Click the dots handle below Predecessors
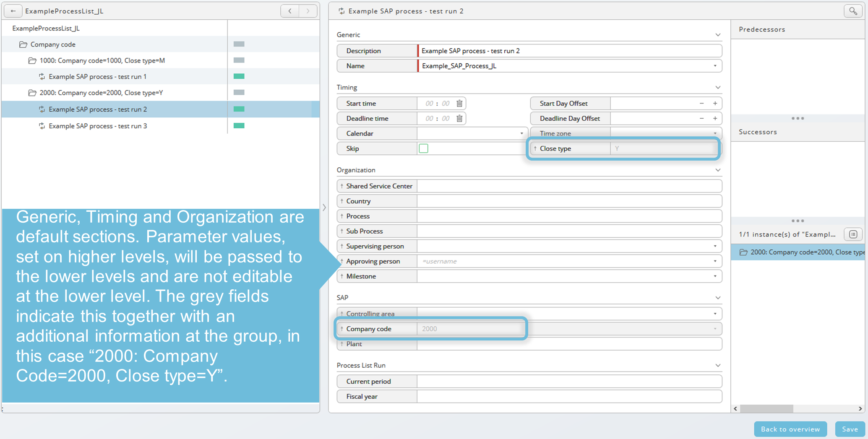The image size is (868, 439). [798, 118]
